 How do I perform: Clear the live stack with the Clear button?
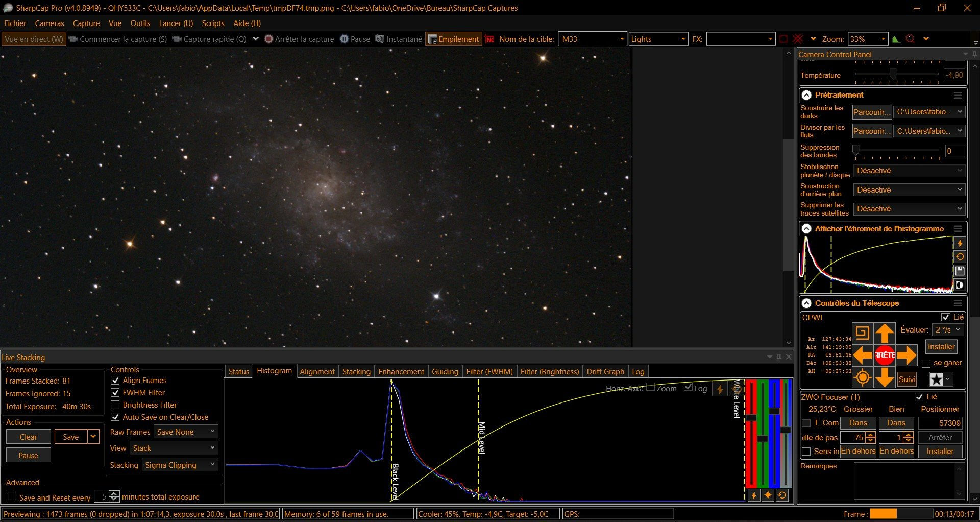tap(29, 437)
